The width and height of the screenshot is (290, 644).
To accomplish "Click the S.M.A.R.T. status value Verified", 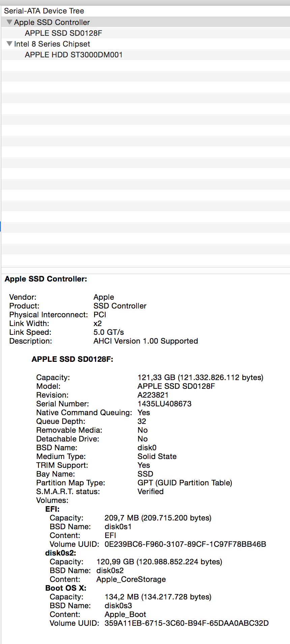I will pyautogui.click(x=151, y=492).
